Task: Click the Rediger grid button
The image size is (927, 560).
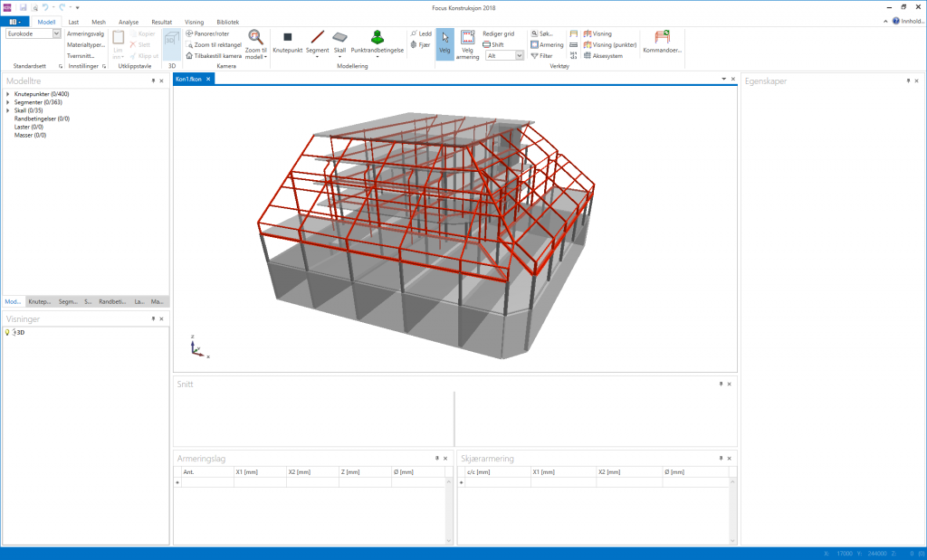Action: (x=499, y=33)
